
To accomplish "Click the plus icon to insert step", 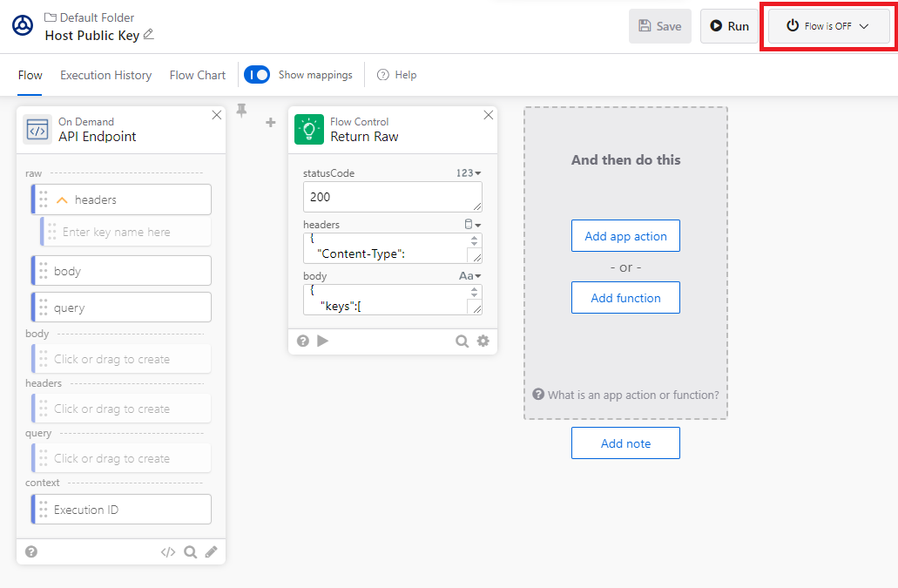I will coord(271,122).
